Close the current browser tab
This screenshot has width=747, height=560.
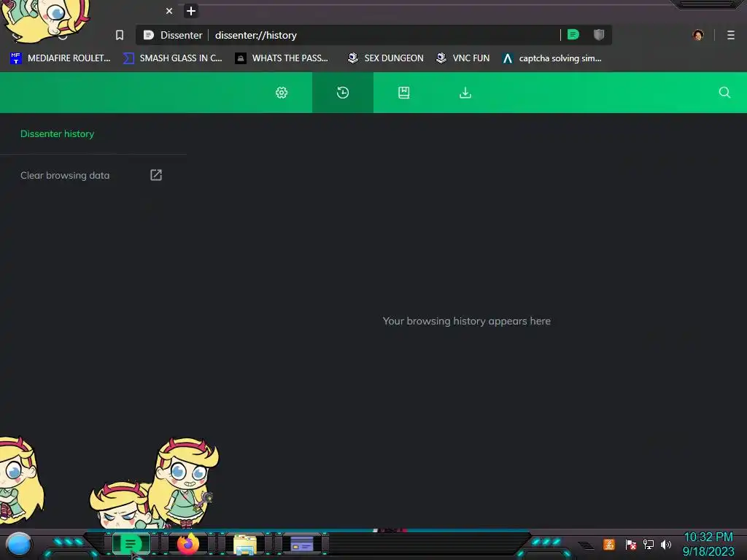coord(169,11)
